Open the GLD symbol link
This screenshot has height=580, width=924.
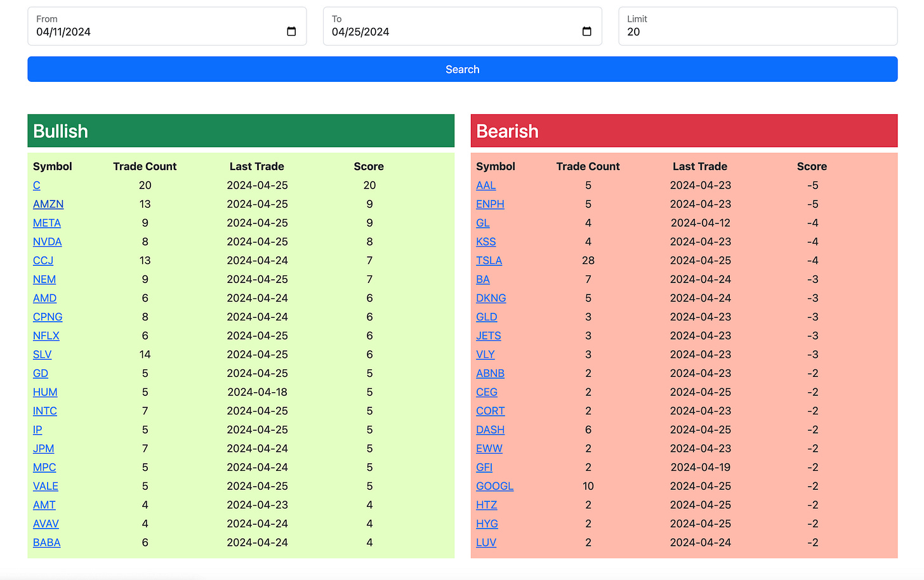tap(487, 317)
